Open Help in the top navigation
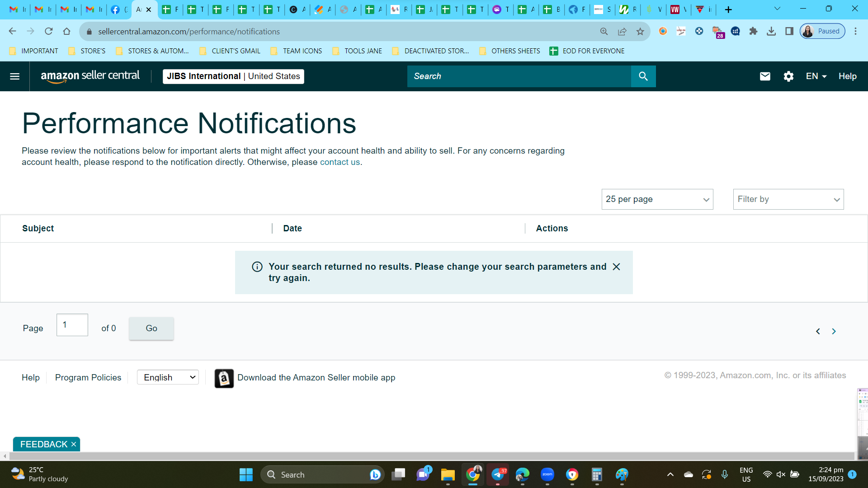The height and width of the screenshot is (488, 868). [x=848, y=76]
